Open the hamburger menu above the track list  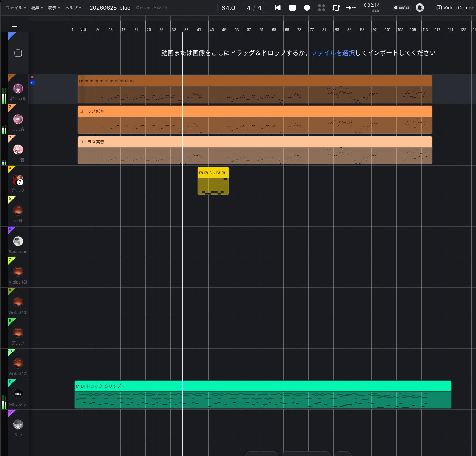(x=15, y=24)
